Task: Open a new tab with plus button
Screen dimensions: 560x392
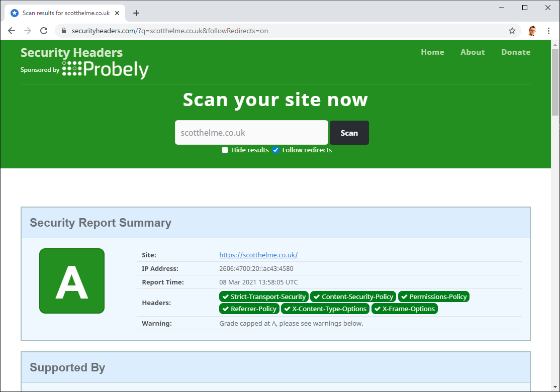Action: [136, 13]
